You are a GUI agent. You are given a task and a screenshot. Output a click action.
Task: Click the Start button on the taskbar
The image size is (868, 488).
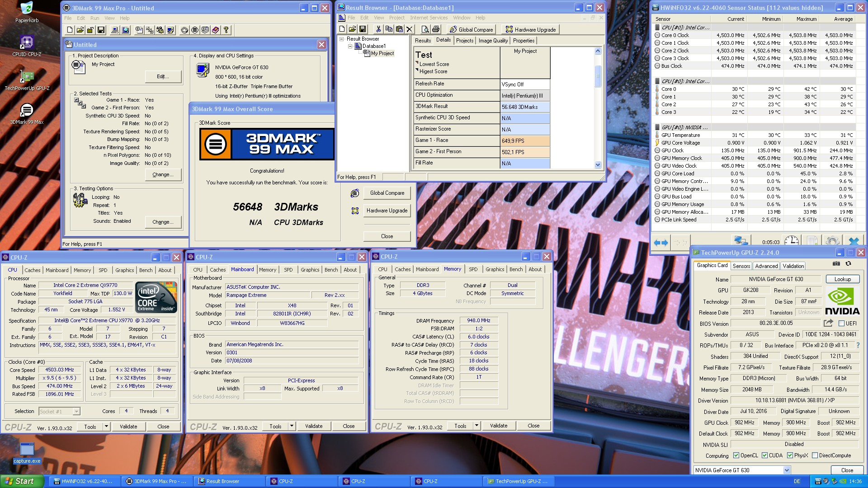22,481
